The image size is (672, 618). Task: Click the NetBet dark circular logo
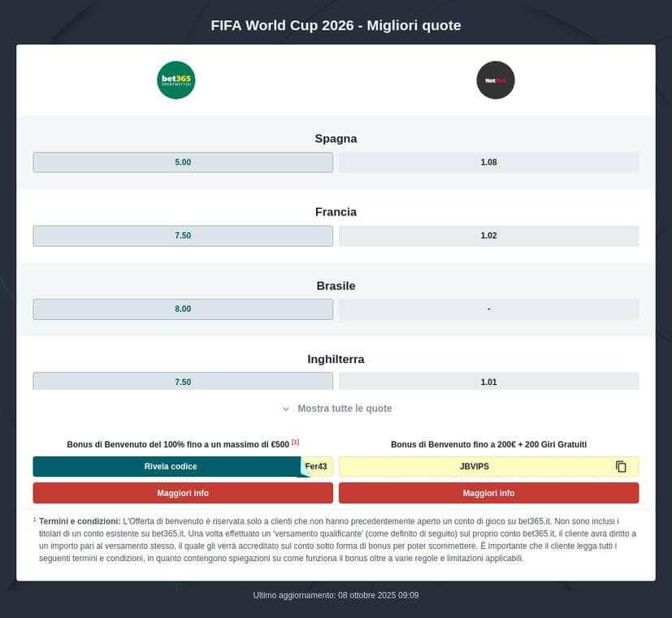(x=495, y=80)
